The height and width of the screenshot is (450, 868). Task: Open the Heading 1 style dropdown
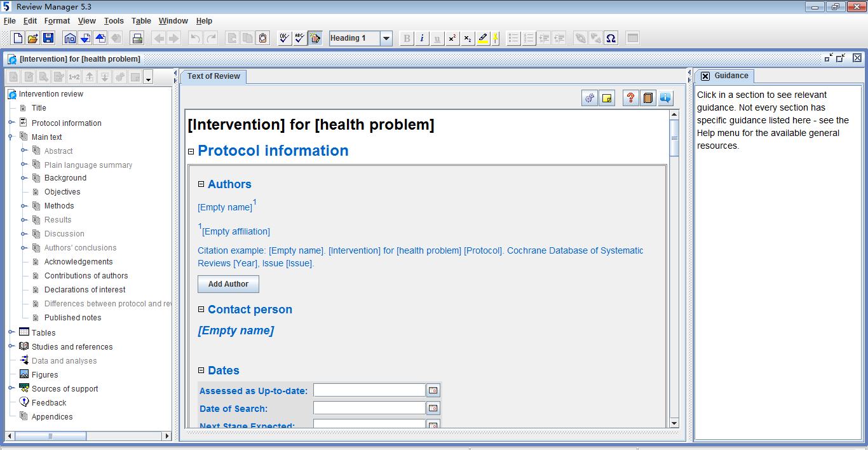pyautogui.click(x=386, y=38)
